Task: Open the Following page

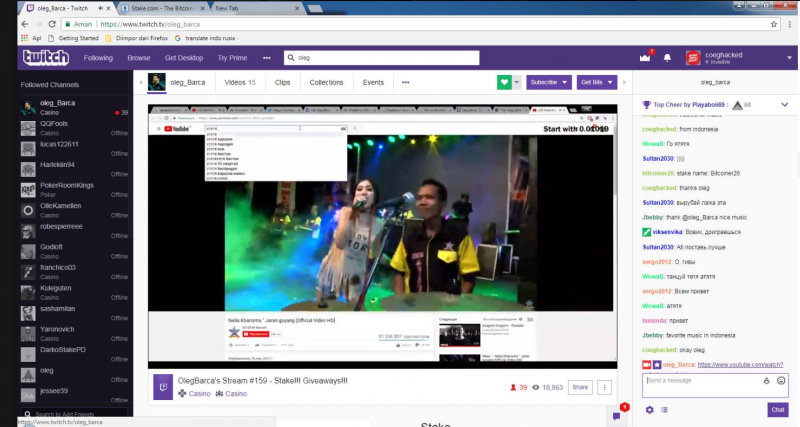Action: (98, 58)
